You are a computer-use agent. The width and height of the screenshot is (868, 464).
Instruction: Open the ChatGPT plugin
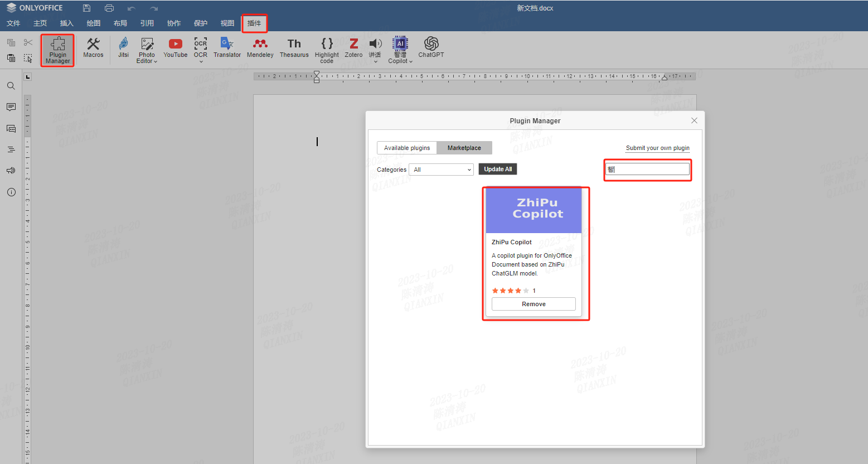(431, 48)
